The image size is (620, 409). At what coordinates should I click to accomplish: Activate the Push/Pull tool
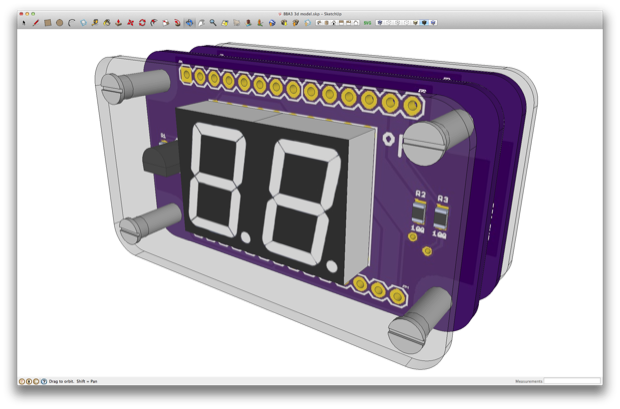[118, 23]
